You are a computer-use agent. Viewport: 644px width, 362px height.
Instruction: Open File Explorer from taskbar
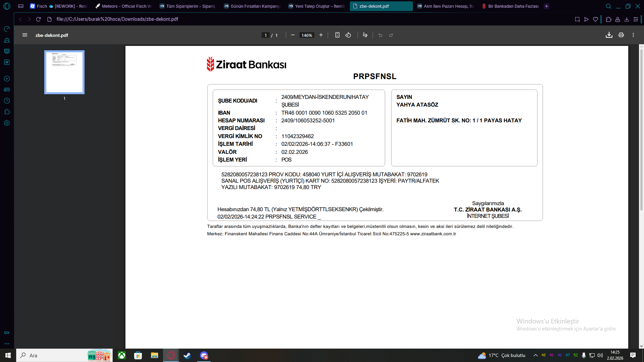tap(154, 355)
